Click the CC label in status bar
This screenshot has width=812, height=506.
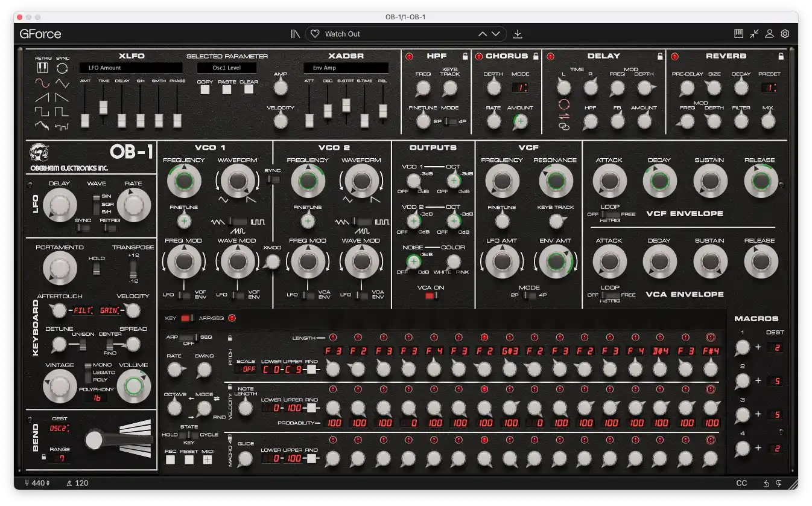741,483
